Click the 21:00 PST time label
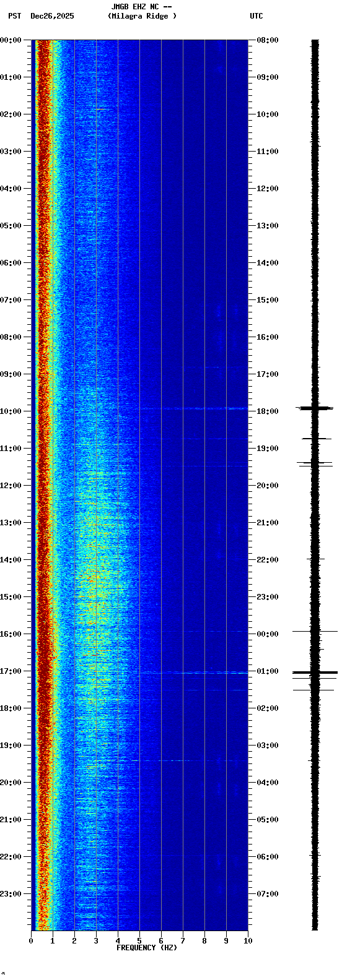 pos(11,820)
